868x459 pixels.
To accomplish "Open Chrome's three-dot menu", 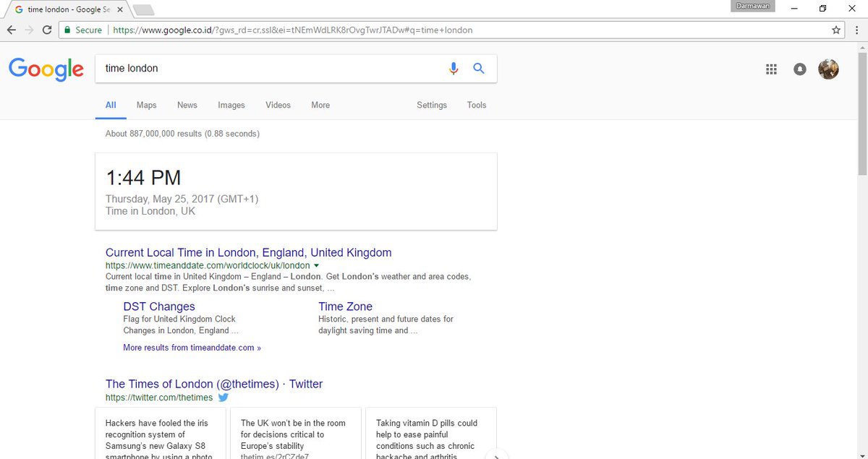I will [856, 30].
